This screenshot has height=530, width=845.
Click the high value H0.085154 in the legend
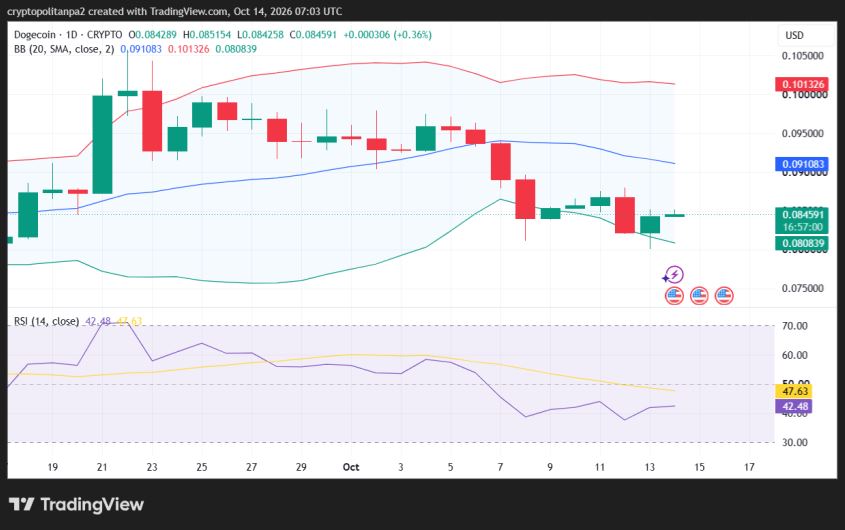click(x=207, y=35)
